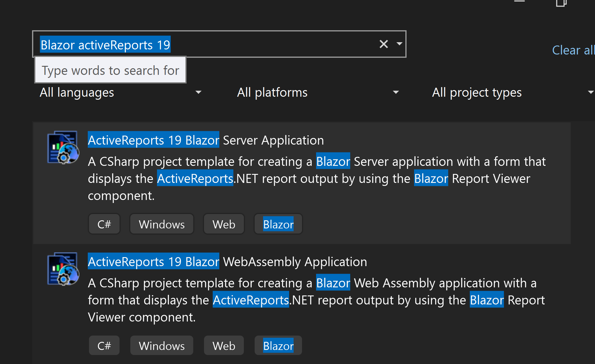Click the Web tag on Server Application

224,224
